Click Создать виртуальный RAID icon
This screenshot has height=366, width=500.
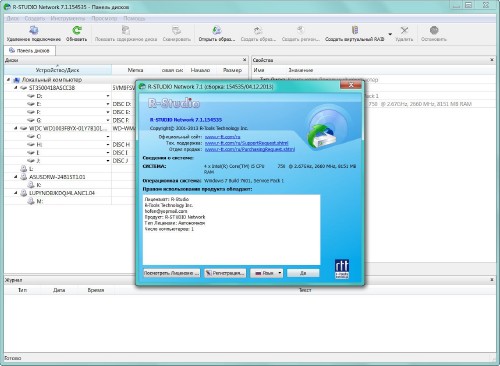[x=355, y=30]
